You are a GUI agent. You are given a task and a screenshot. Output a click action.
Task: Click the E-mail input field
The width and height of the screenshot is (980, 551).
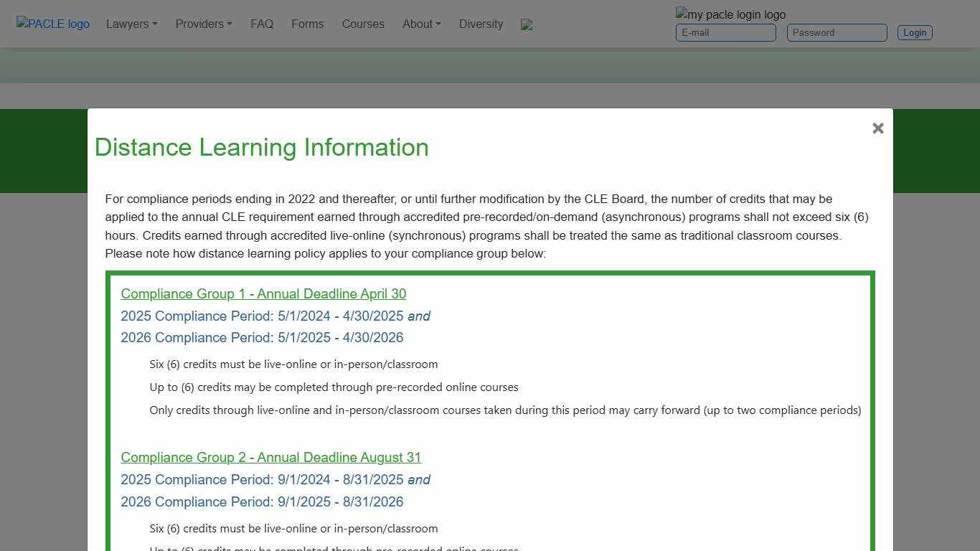coord(725,32)
